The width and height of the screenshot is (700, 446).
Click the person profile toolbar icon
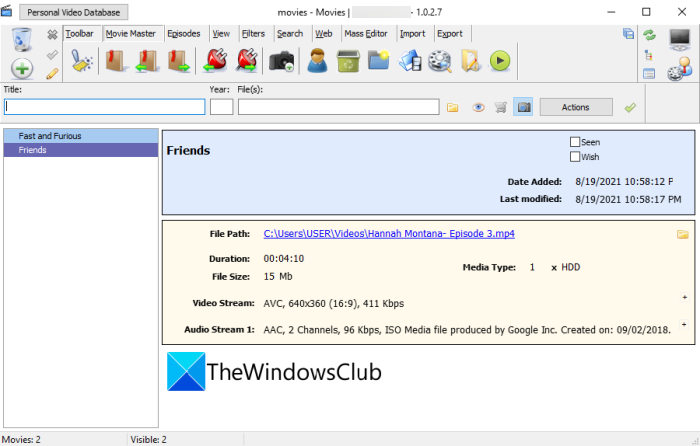coord(317,61)
